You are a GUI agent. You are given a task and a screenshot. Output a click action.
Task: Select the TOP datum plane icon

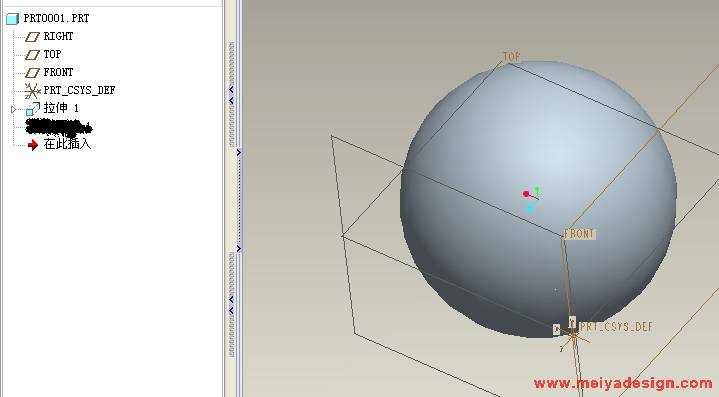[32, 55]
